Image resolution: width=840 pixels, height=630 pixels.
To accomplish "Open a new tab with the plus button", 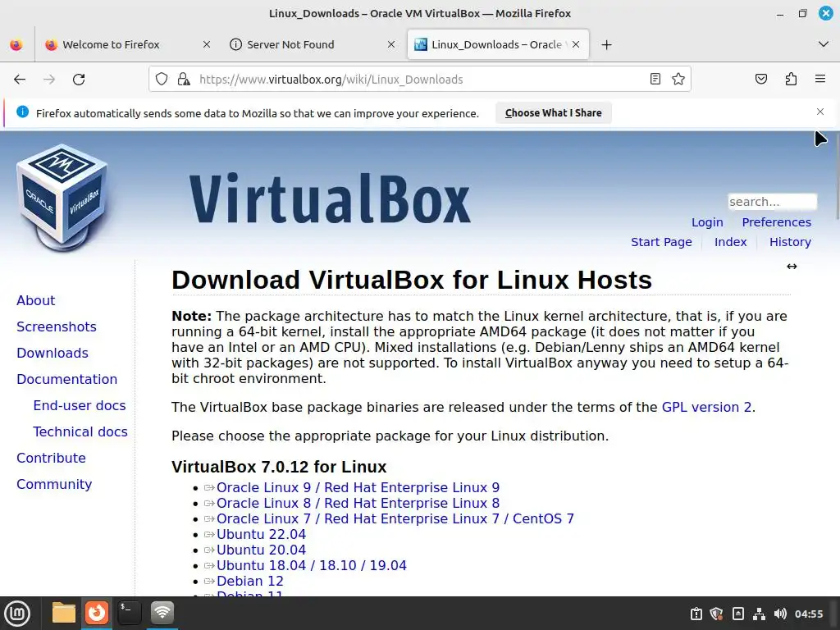I will 606,45.
